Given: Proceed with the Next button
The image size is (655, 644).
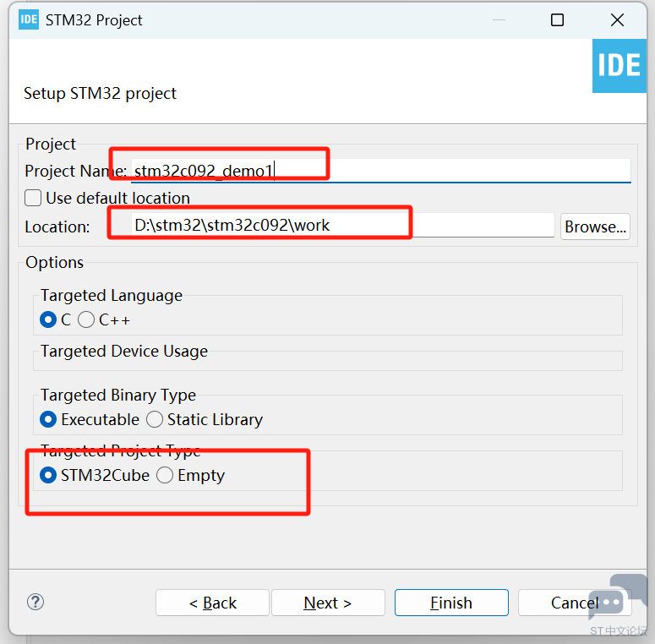Looking at the screenshot, I should [328, 603].
